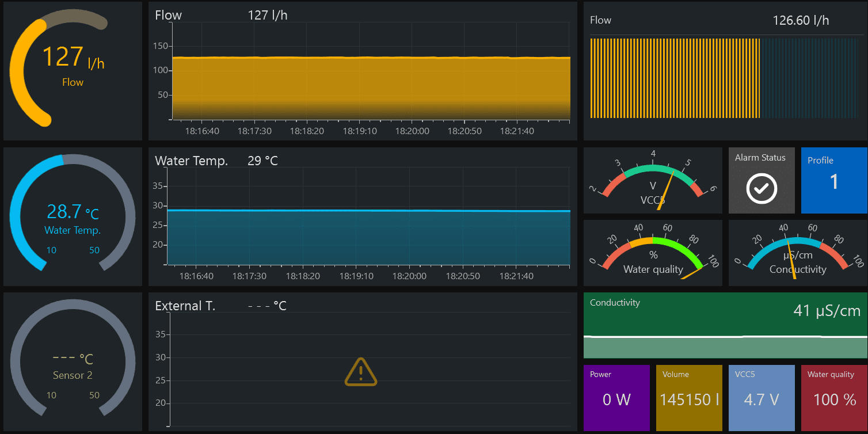Click the 126.60 l/h flow reading

pos(801,20)
